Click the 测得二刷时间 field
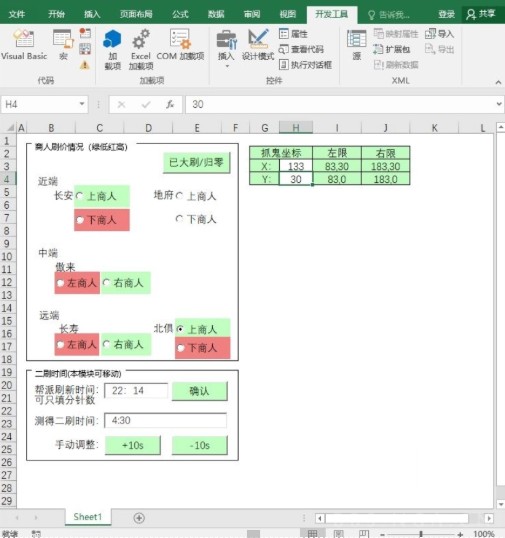Viewport: 505px width, 538px height. 165,420
